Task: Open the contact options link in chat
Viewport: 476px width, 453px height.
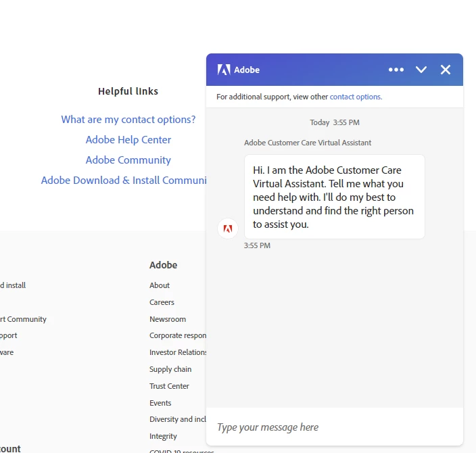Action: click(x=356, y=97)
